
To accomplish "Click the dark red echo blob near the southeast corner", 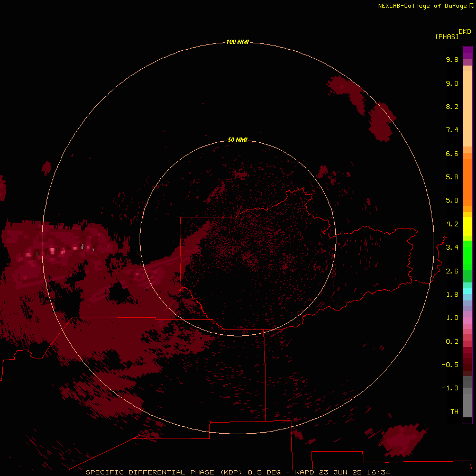I will tap(402, 440).
